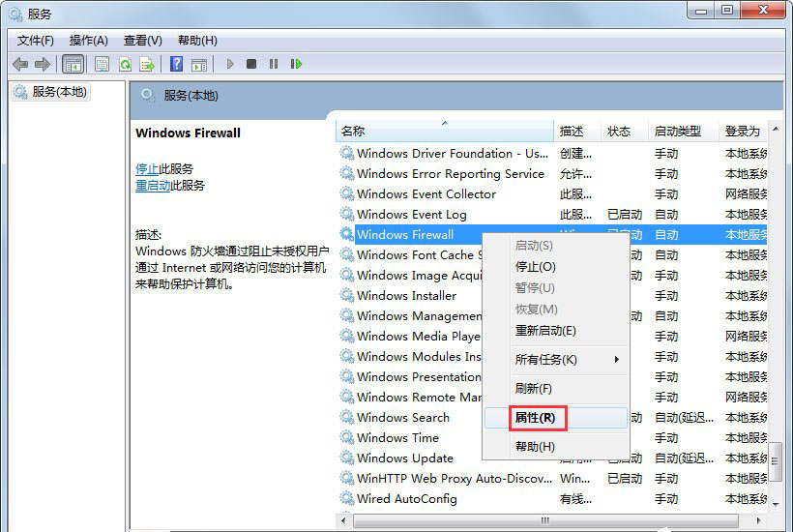Click gear icon beside Windows Event Log
This screenshot has height=532, width=793.
point(346,214)
